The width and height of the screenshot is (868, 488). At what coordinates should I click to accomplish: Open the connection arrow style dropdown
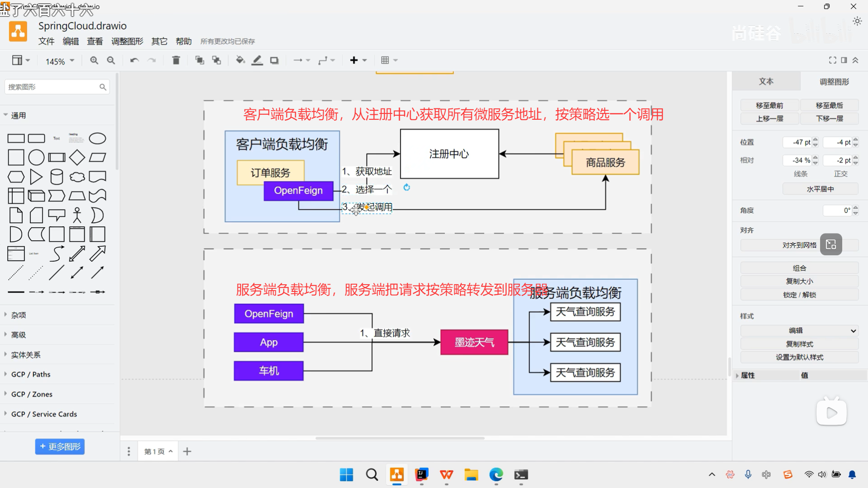pyautogui.click(x=302, y=60)
